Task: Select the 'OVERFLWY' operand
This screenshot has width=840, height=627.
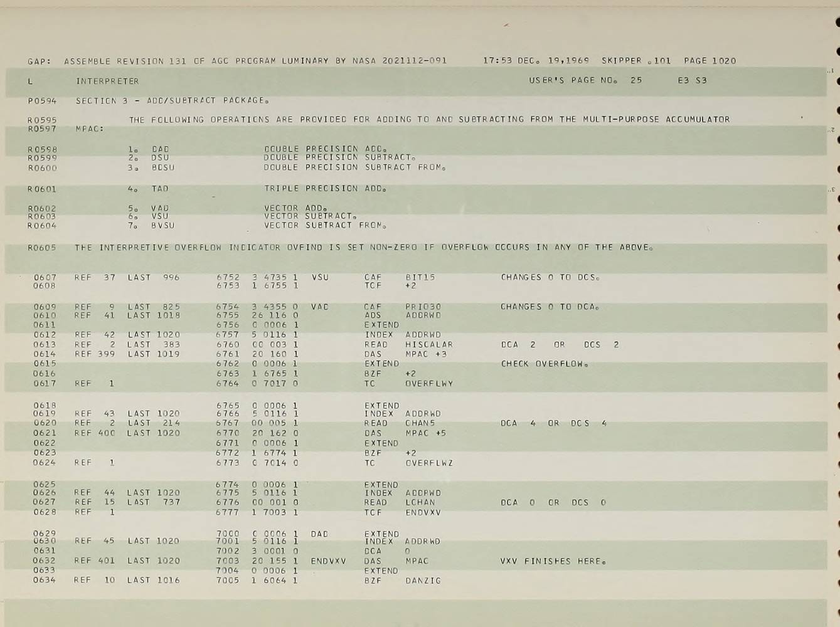Action: (429, 383)
